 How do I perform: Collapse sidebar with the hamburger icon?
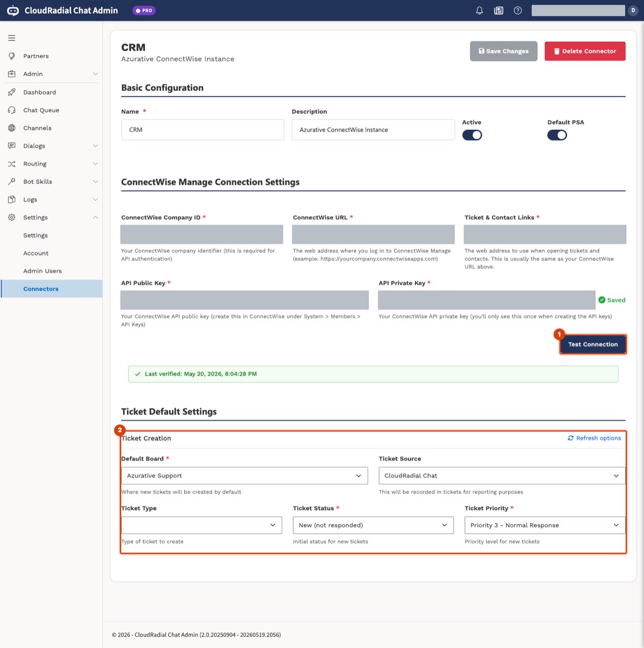pyautogui.click(x=12, y=38)
